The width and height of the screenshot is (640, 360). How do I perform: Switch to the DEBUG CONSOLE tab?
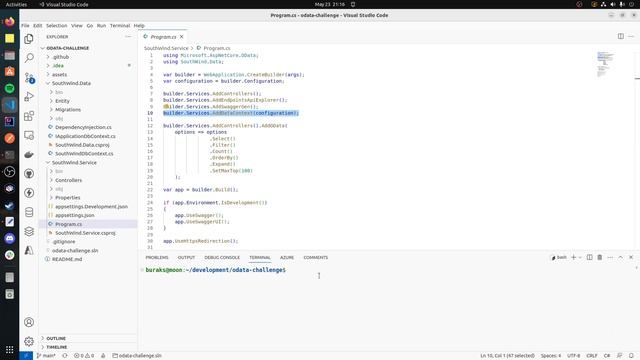pyautogui.click(x=222, y=258)
